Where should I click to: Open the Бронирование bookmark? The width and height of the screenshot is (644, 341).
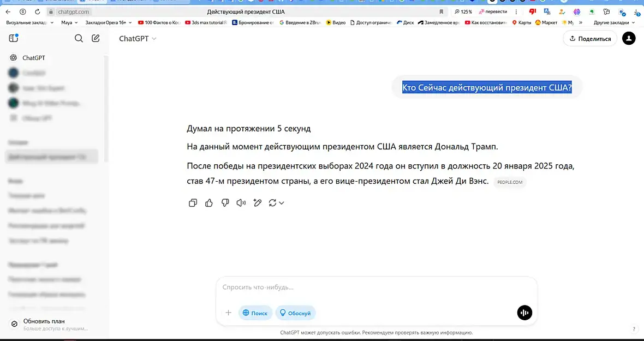[x=253, y=22]
